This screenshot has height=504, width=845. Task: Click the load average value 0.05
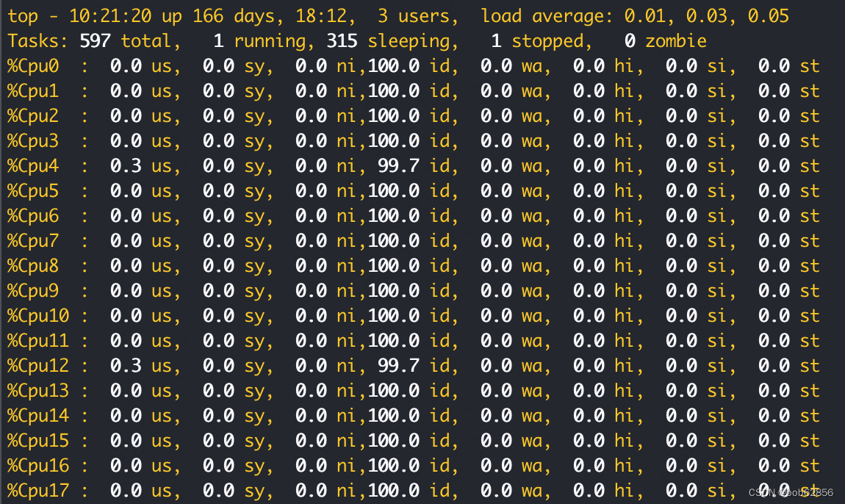(769, 16)
